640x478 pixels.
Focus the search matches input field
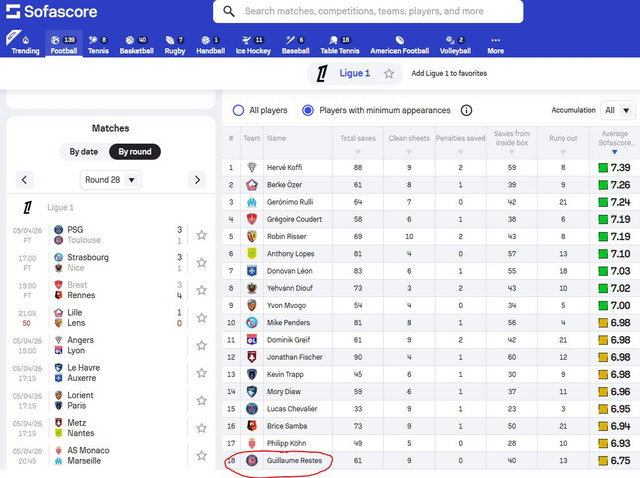(368, 11)
